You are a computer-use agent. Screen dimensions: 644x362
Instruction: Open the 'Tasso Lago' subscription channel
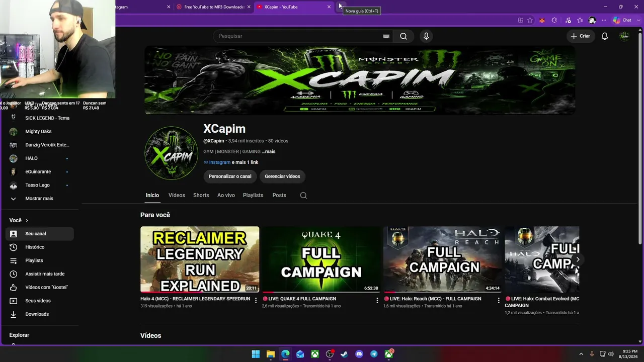pyautogui.click(x=40, y=185)
